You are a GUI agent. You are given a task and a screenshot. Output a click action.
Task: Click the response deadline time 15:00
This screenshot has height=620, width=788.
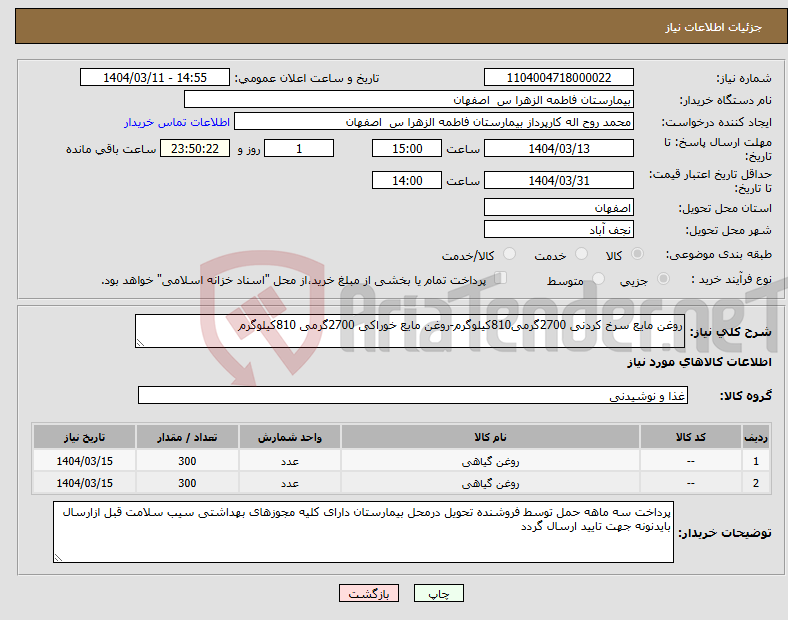tap(407, 149)
